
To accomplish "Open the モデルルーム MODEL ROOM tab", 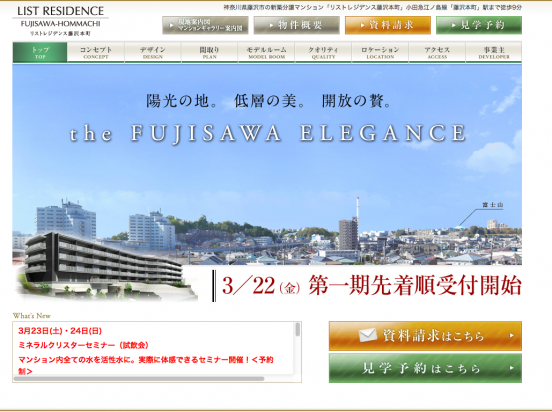I will pyautogui.click(x=266, y=52).
